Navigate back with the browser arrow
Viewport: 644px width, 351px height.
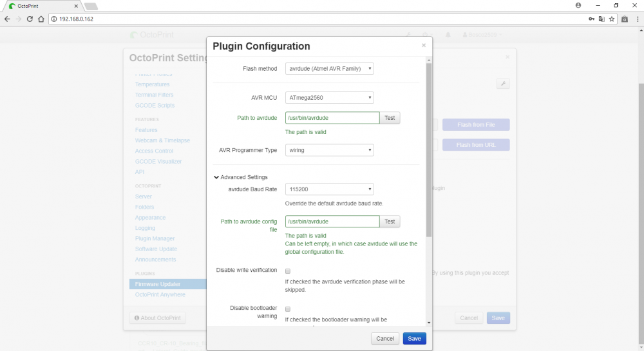coord(7,19)
